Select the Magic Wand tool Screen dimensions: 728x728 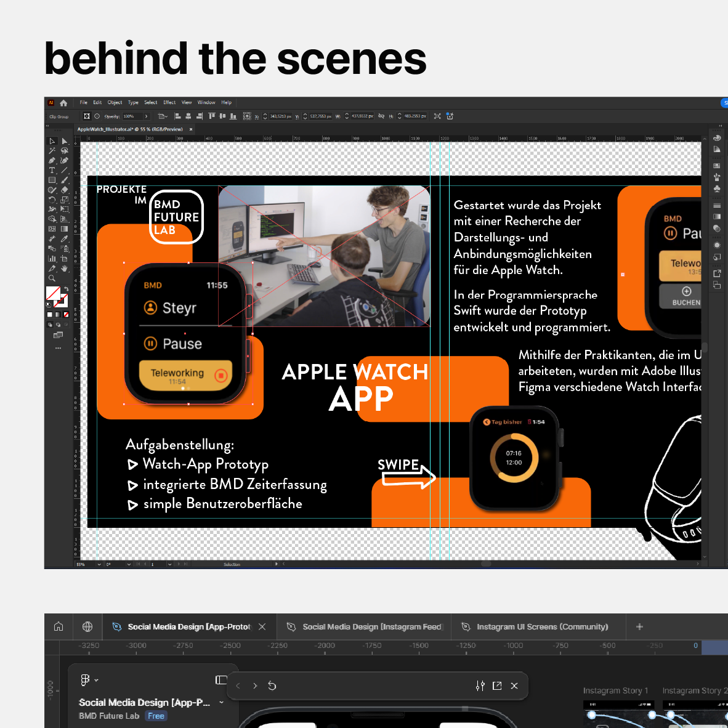pos(52,151)
